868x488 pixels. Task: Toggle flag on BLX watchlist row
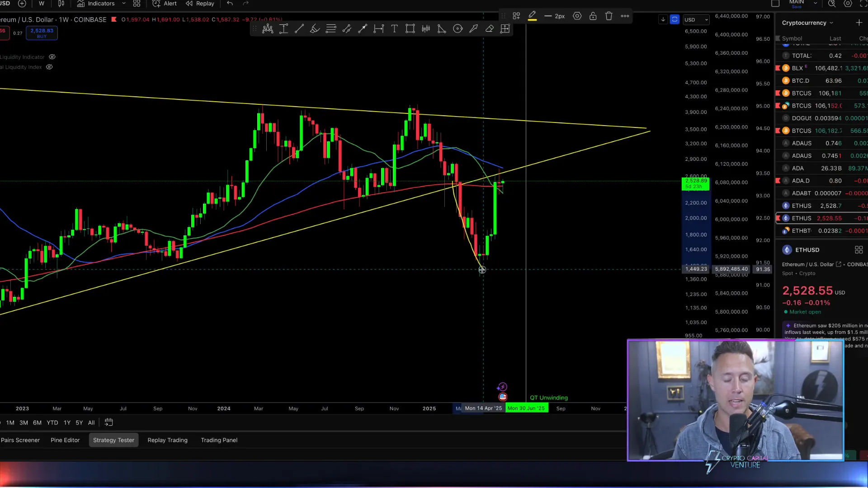(778, 68)
